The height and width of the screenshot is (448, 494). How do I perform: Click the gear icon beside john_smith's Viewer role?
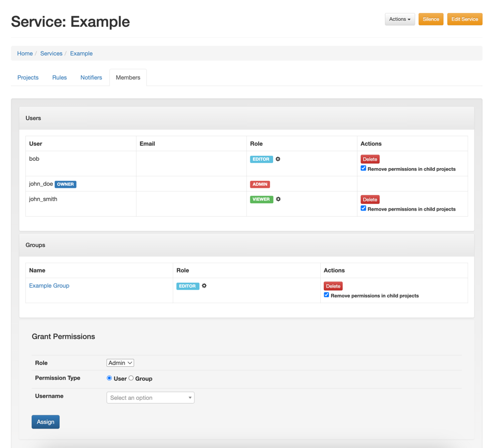pos(278,199)
